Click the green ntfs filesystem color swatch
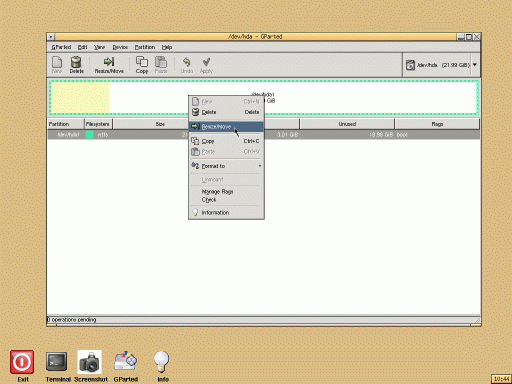Screen dimensions: 512x384 (x=89, y=134)
